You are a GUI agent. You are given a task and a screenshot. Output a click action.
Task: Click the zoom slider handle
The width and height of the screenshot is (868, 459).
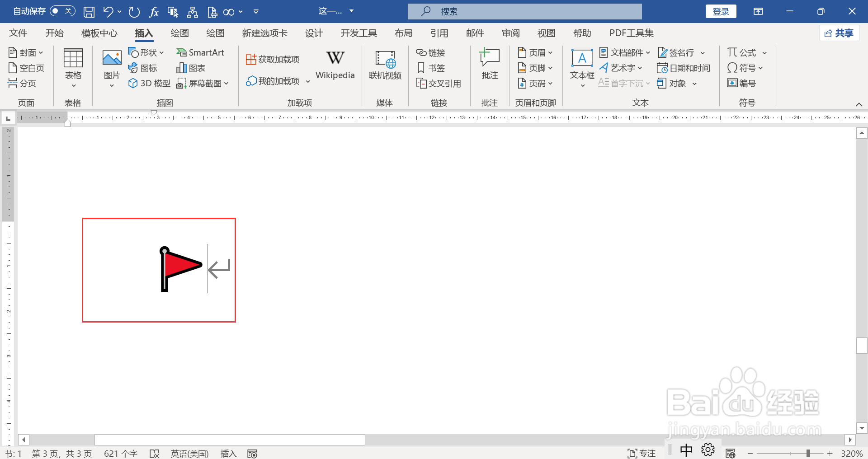808,453
